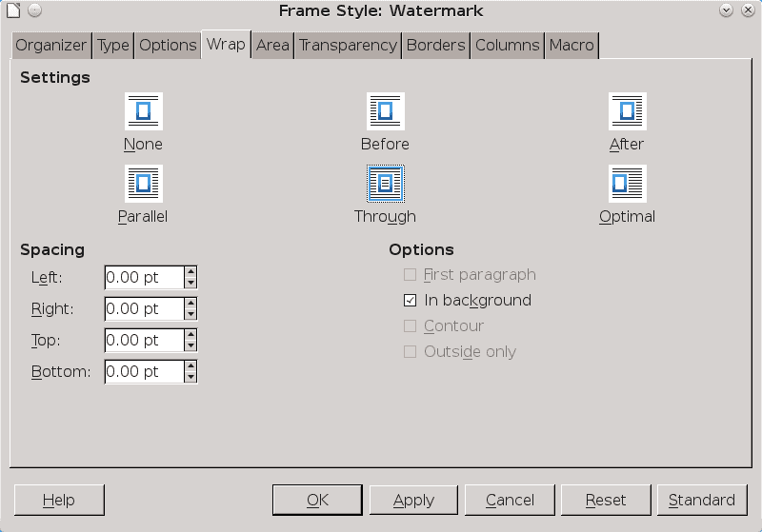Switch to the Borders tab
The width and height of the screenshot is (762, 532).
(435, 45)
